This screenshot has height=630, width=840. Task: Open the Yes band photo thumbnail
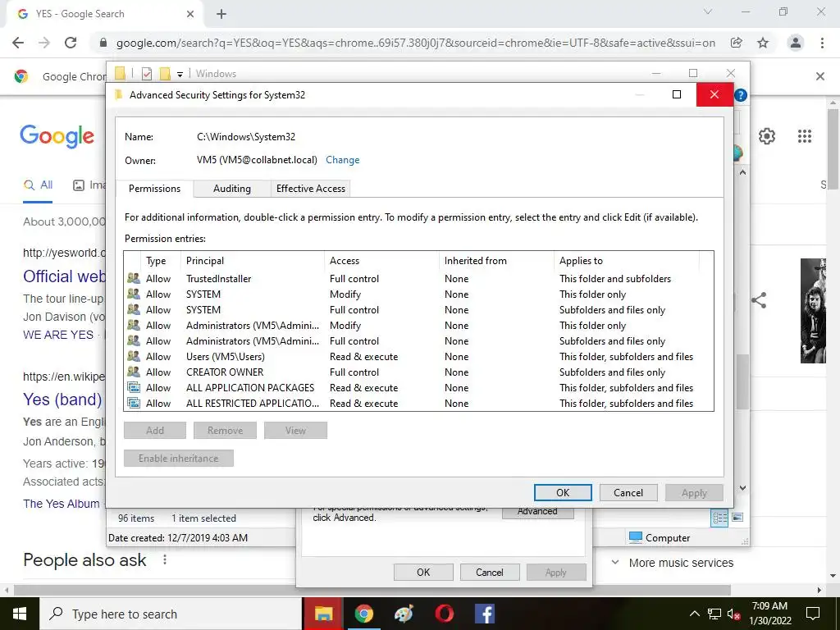tap(813, 311)
